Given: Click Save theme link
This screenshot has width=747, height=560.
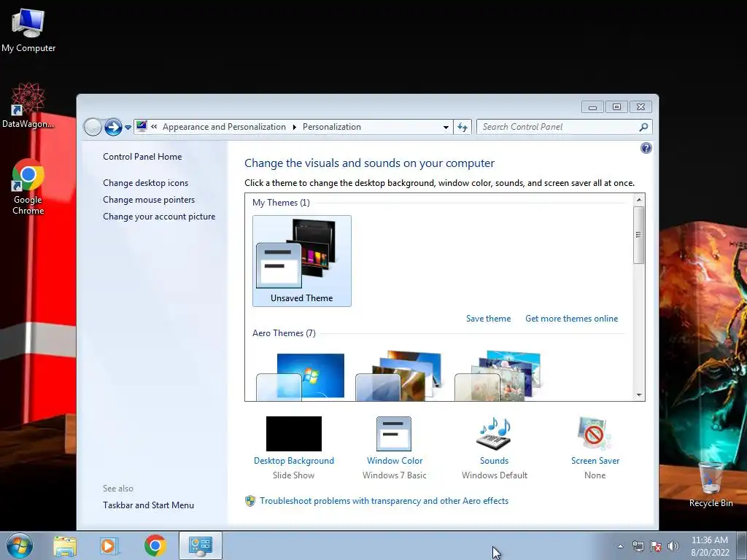Looking at the screenshot, I should [x=488, y=319].
